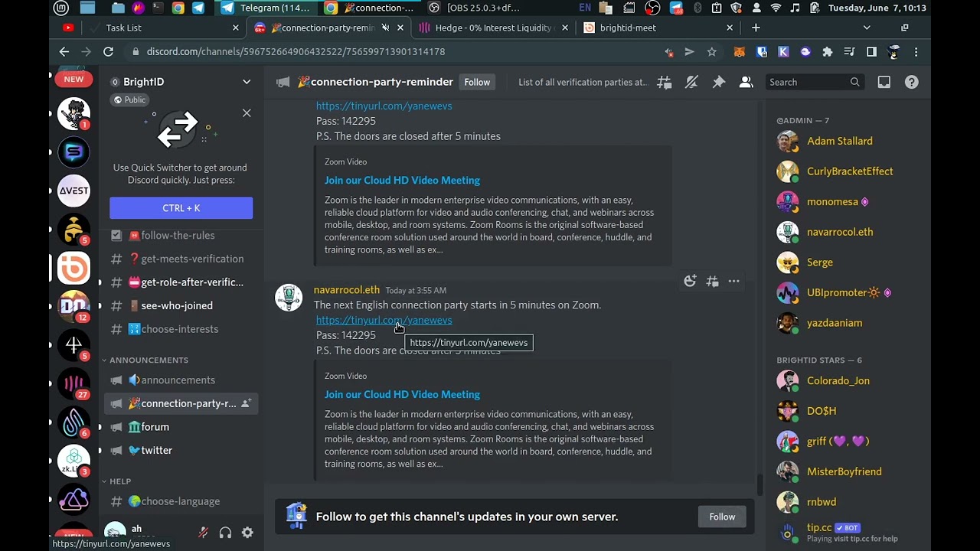Select UBIpromoter in member list
Screen dimensions: 980x551
pyautogui.click(x=845, y=292)
